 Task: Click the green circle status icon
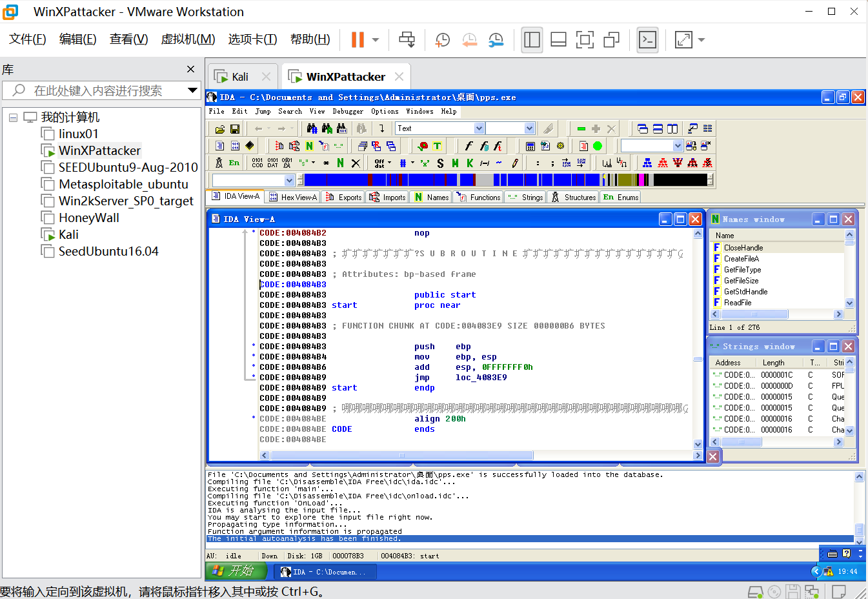pyautogui.click(x=598, y=146)
